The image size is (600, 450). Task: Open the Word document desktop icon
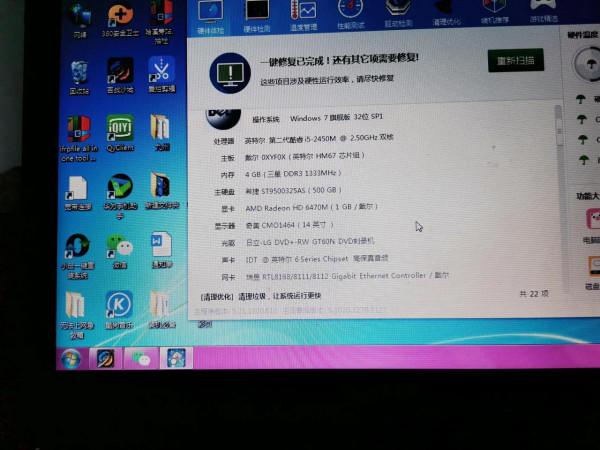click(162, 249)
